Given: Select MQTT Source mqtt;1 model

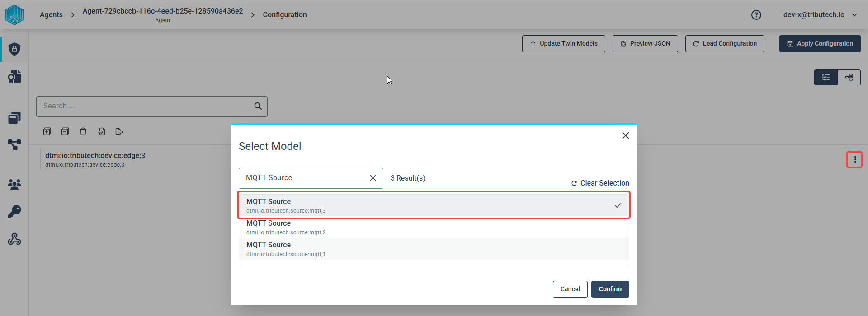Looking at the screenshot, I should [434, 249].
